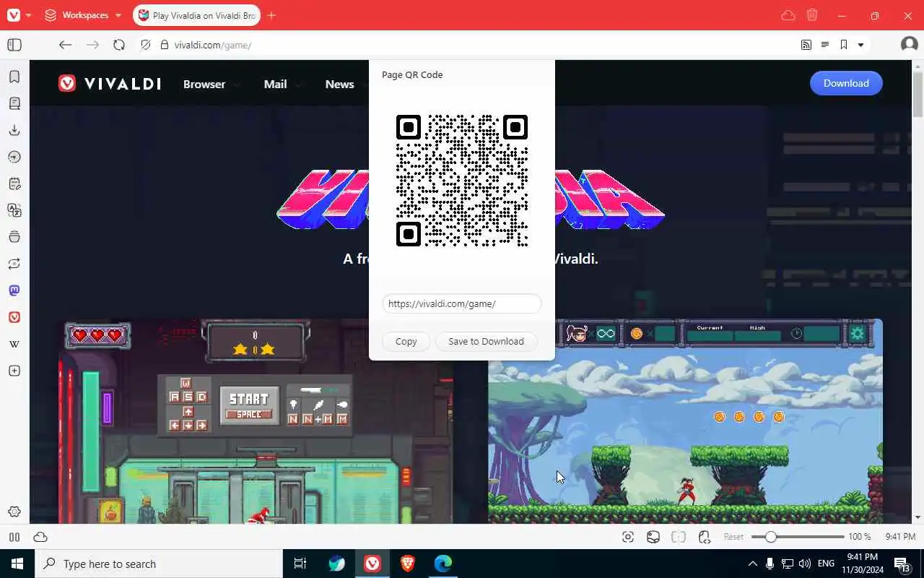The height and width of the screenshot is (578, 924).
Task: Open the page feeds RSS icon
Action: click(x=806, y=45)
